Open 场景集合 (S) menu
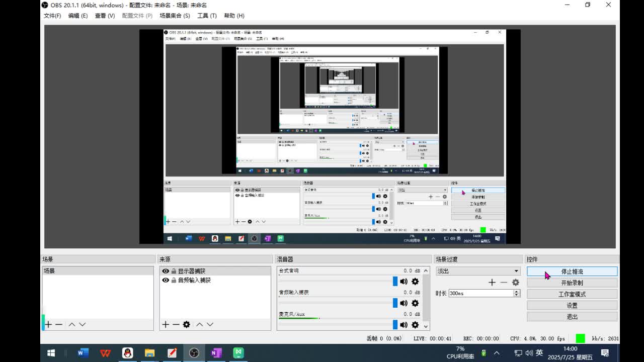Screen dimensions: 644x362 (x=175, y=16)
